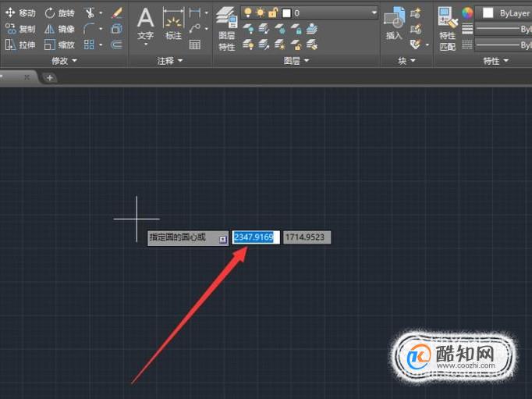Viewport: 532px width, 399px height.
Task: Click the object color wheel icon
Action: pos(467,13)
